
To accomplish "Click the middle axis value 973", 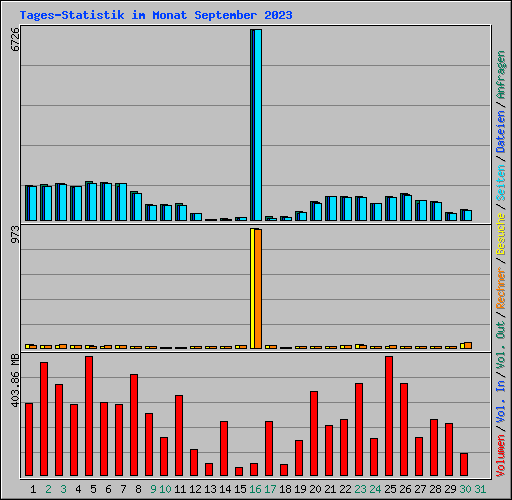I will tap(15, 234).
